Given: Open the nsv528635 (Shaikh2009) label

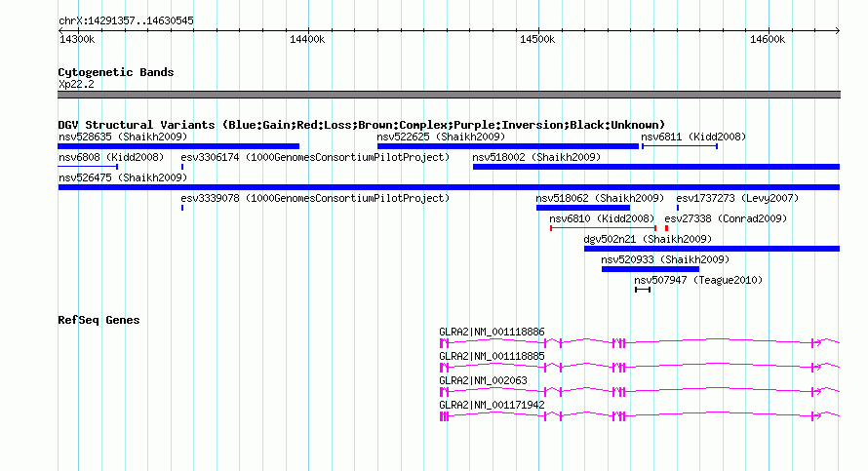Looking at the screenshot, I should (x=123, y=137).
